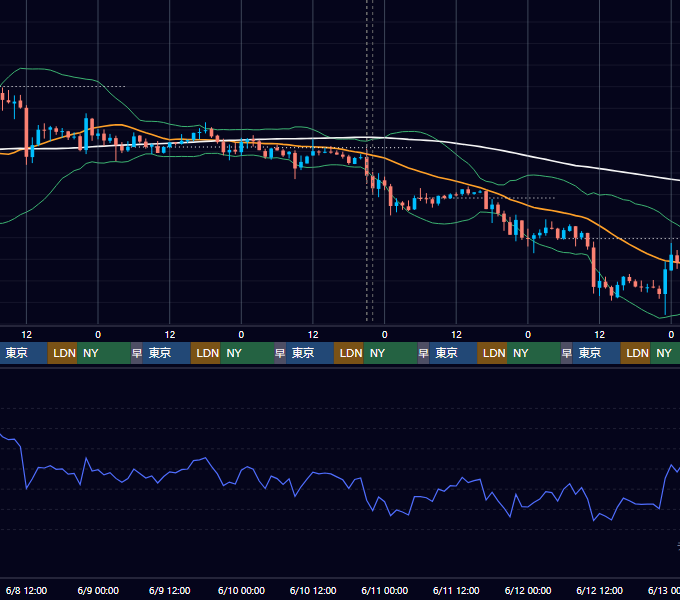
Task: Select the blue oscillator line in lower pane
Action: click(338, 477)
